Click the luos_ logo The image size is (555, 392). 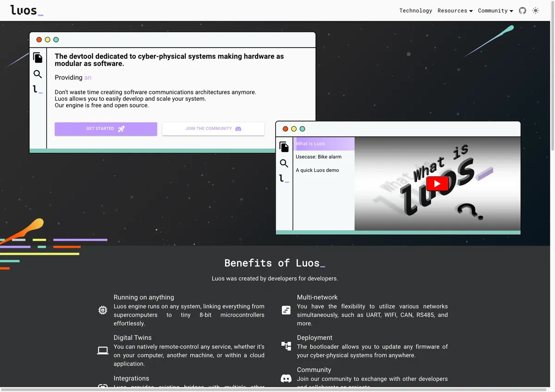[x=27, y=10]
